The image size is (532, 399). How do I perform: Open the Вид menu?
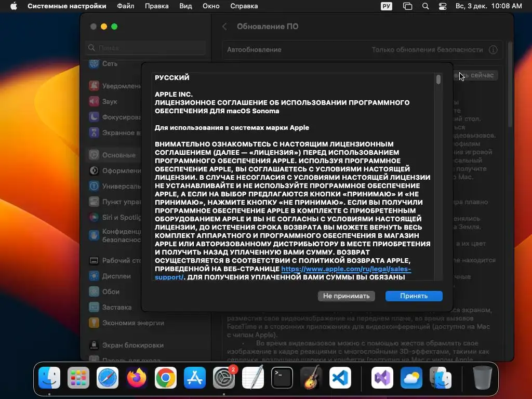pos(185,6)
